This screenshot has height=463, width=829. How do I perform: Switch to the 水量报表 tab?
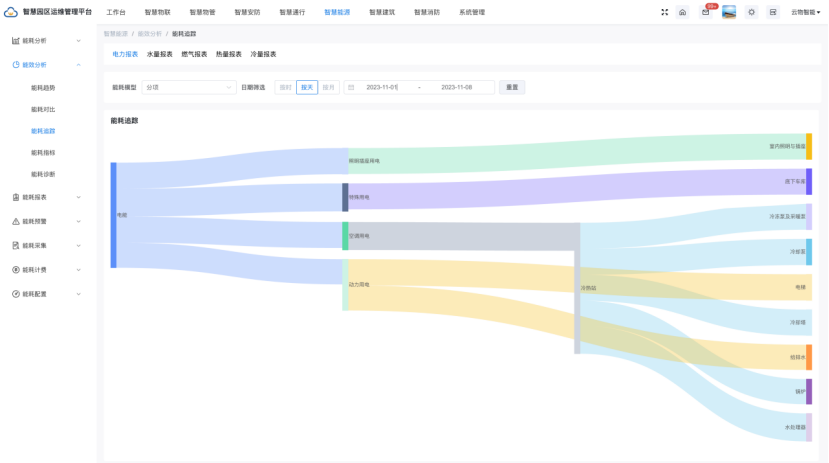tap(159, 54)
